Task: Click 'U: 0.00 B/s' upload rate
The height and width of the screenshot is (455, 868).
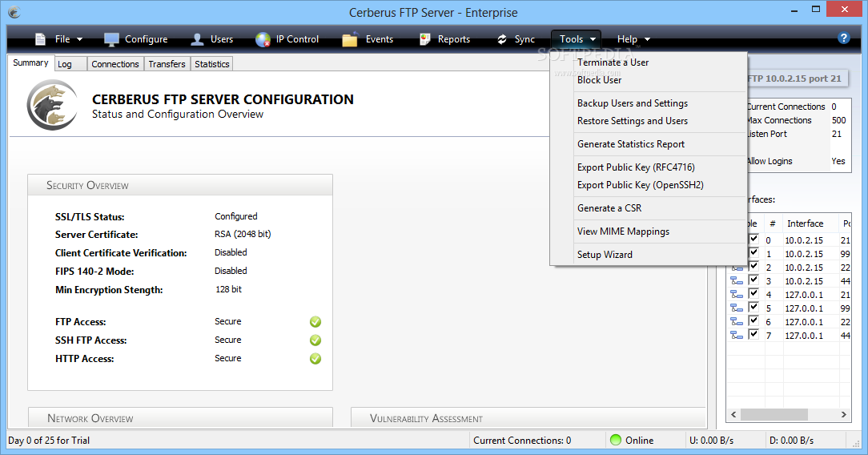Action: click(711, 441)
